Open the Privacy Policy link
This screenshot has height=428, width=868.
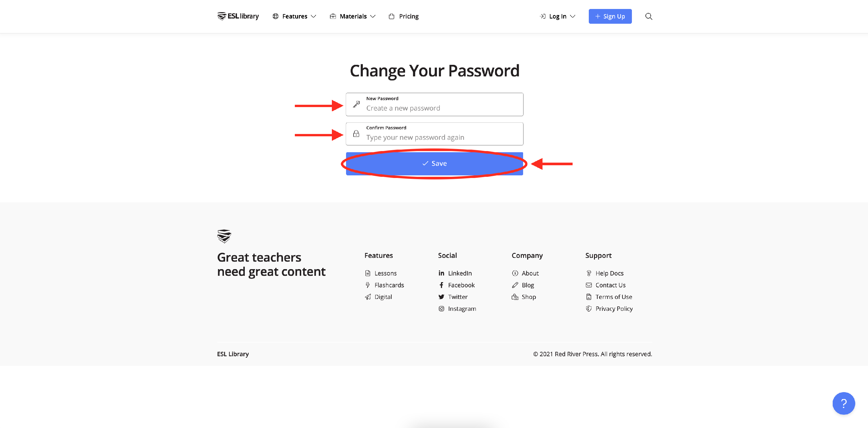[614, 308]
